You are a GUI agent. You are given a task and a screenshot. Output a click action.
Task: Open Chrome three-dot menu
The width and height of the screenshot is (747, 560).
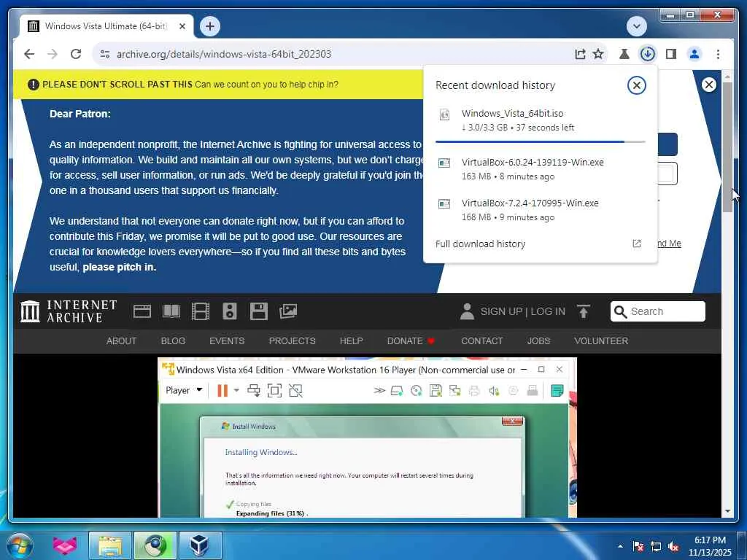(718, 54)
